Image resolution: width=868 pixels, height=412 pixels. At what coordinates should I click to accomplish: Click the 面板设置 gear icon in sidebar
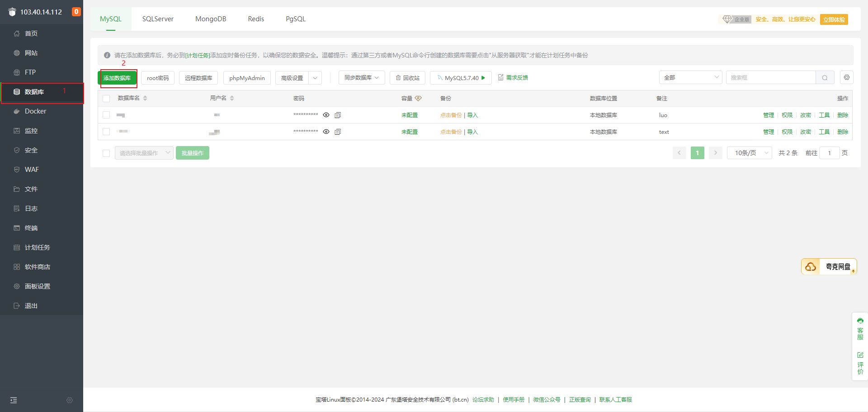point(17,286)
